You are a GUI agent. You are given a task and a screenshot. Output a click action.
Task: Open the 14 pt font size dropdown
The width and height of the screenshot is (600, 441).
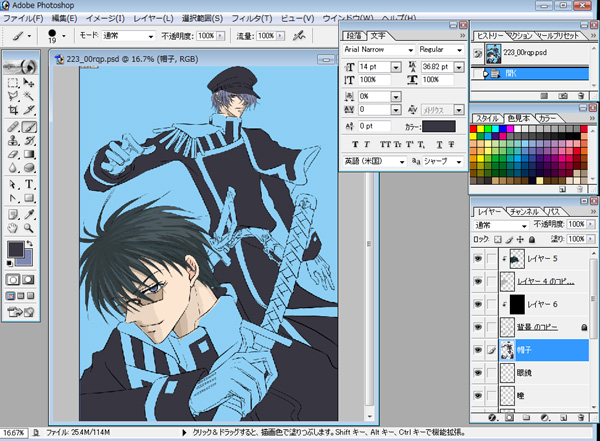coord(396,67)
